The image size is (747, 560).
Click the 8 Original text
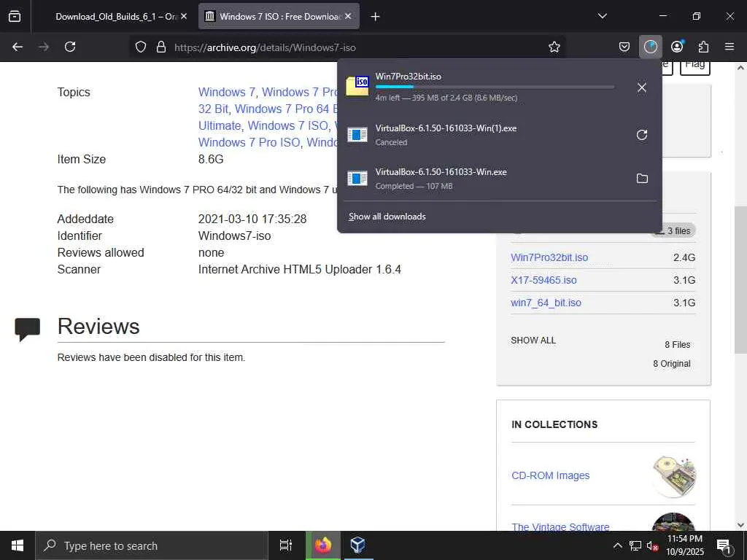click(x=672, y=363)
